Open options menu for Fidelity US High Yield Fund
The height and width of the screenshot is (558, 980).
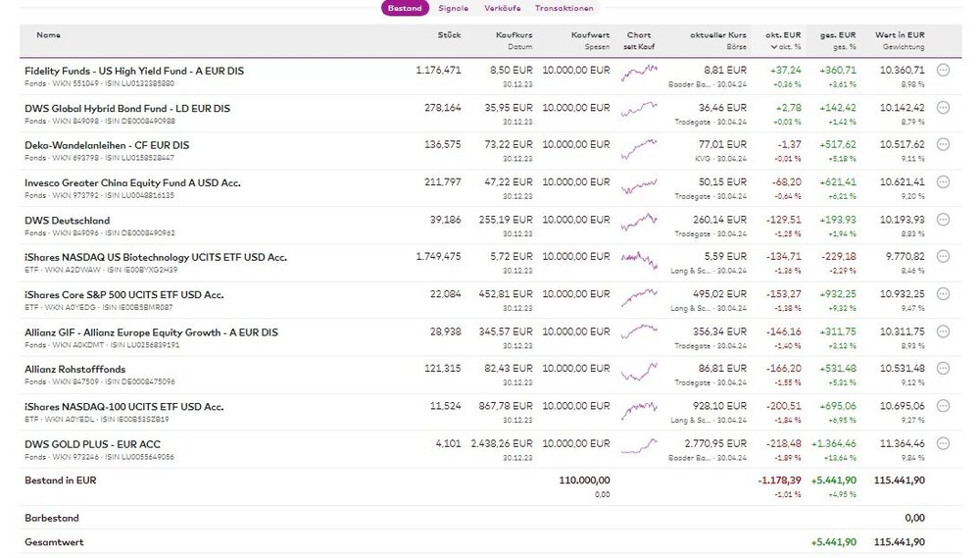[943, 71]
